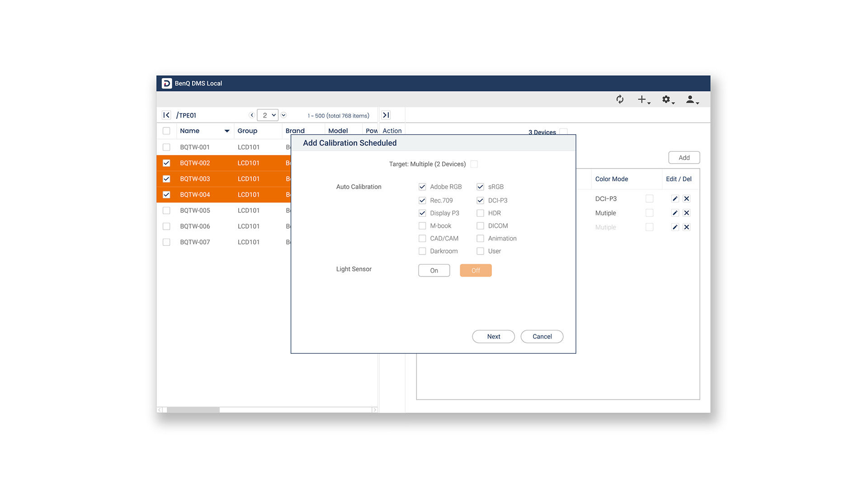Image resolution: width=868 pixels, height=488 pixels.
Task: Open the user account icon menu
Action: coord(691,99)
